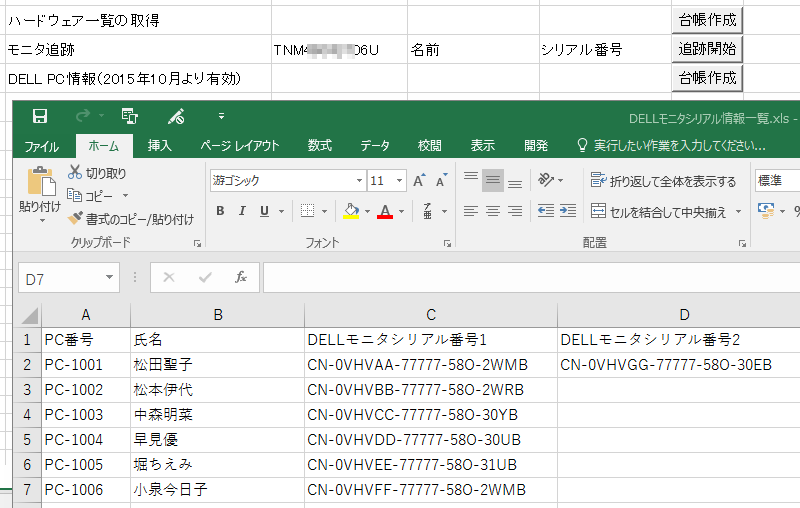Open the Name Box dropdown arrow
The image size is (800, 508).
[x=109, y=277]
